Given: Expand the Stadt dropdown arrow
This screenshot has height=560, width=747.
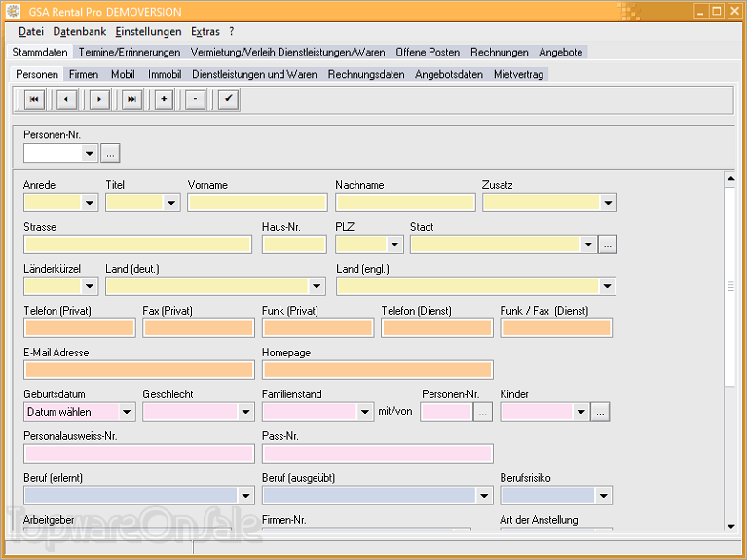Looking at the screenshot, I should click(x=588, y=244).
